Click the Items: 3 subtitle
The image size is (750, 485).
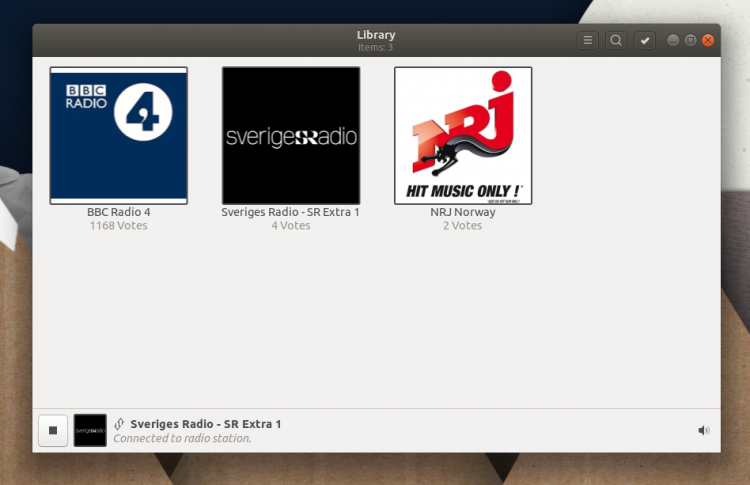coord(375,47)
